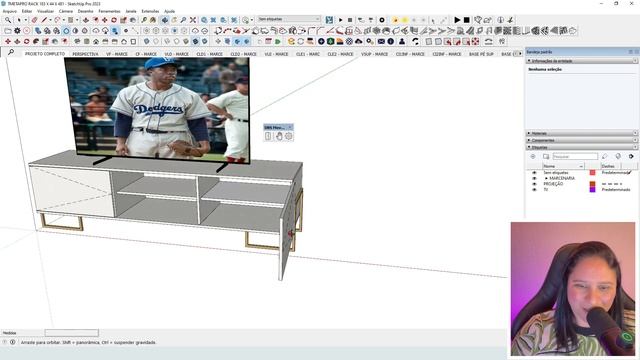Image resolution: width=640 pixels, height=360 pixels.
Task: Toggle visibility of Sem etiquetas tag
Action: [x=534, y=173]
